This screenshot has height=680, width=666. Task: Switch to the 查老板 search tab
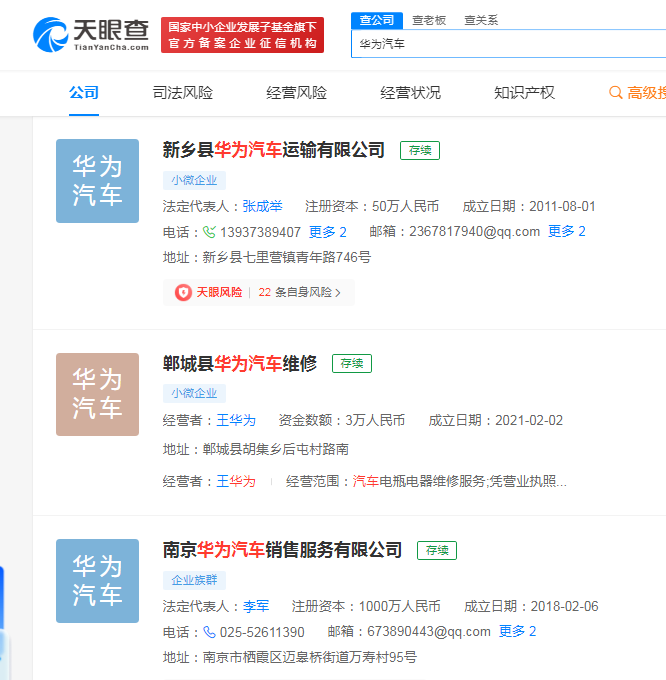tap(429, 20)
